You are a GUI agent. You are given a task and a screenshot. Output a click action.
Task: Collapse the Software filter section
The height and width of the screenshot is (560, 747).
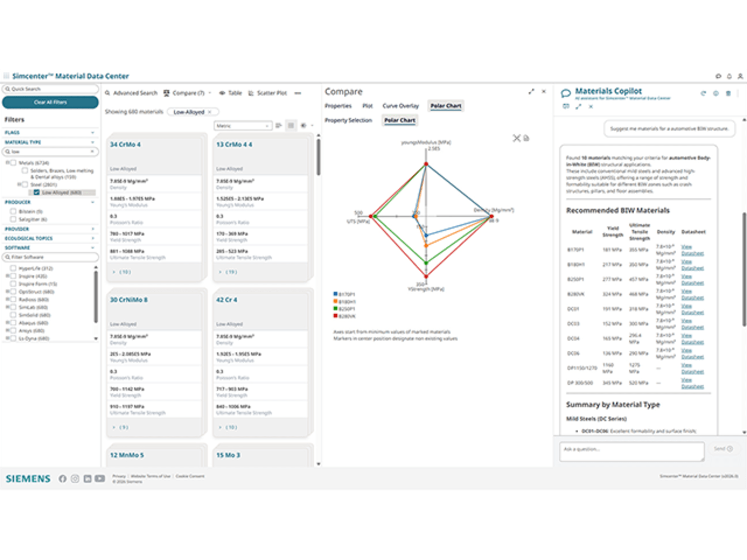click(93, 248)
